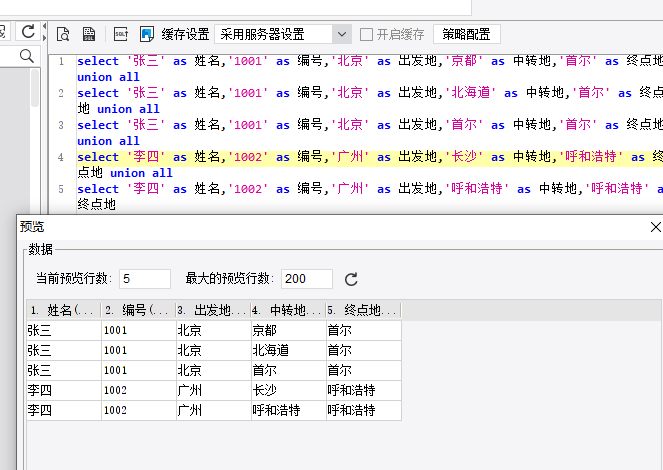Screen dimensions: 663x470
Task: Click the blue stored-procedure page icon
Action: [147, 34]
